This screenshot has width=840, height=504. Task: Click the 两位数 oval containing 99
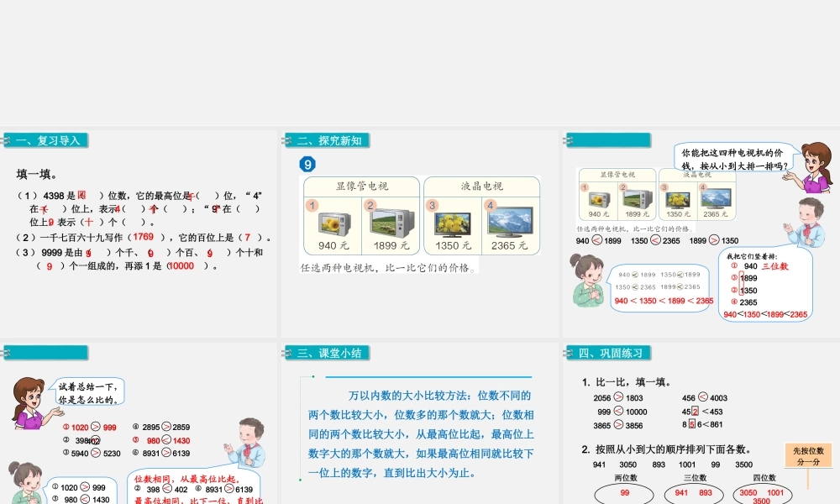(x=624, y=494)
